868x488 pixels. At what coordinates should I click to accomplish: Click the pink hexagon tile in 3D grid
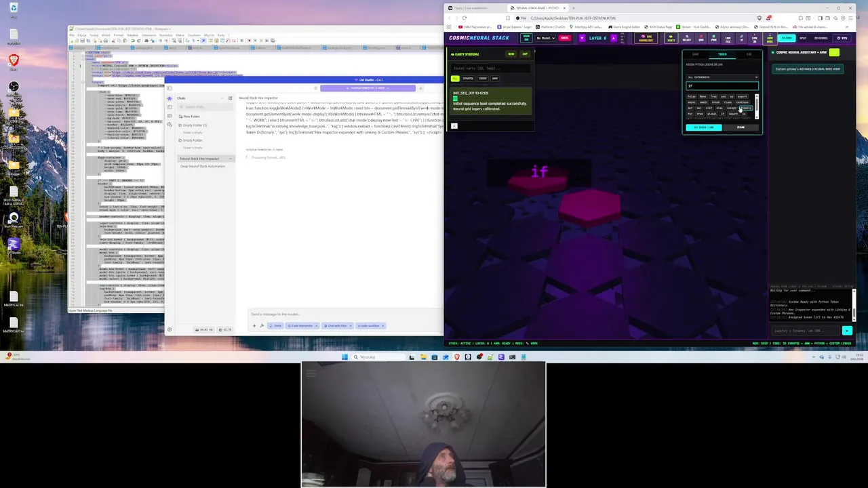click(x=590, y=207)
